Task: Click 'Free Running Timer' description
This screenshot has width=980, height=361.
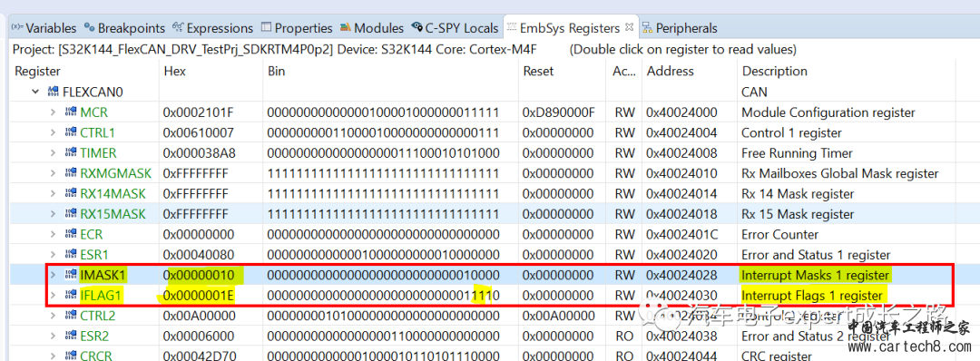Action: [x=797, y=153]
